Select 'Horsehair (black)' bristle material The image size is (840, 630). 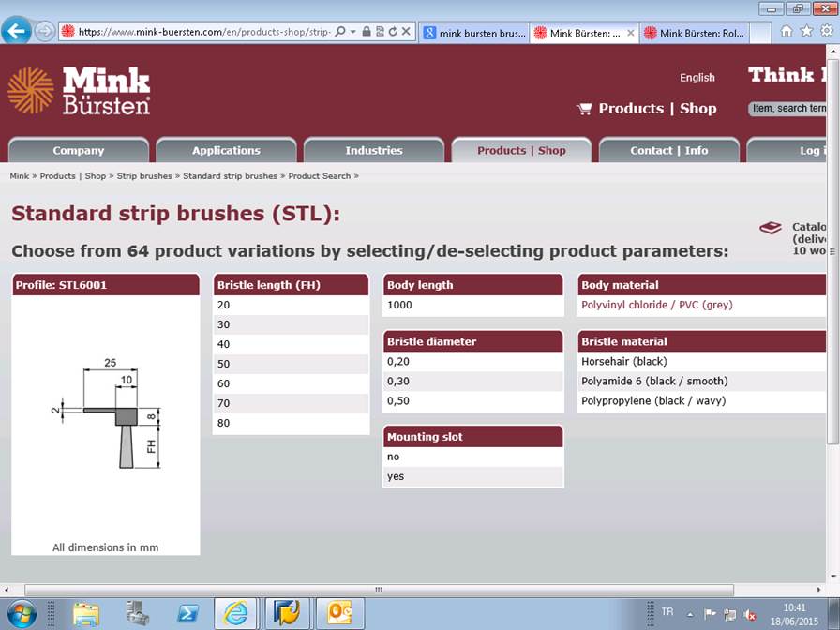[x=702, y=362]
